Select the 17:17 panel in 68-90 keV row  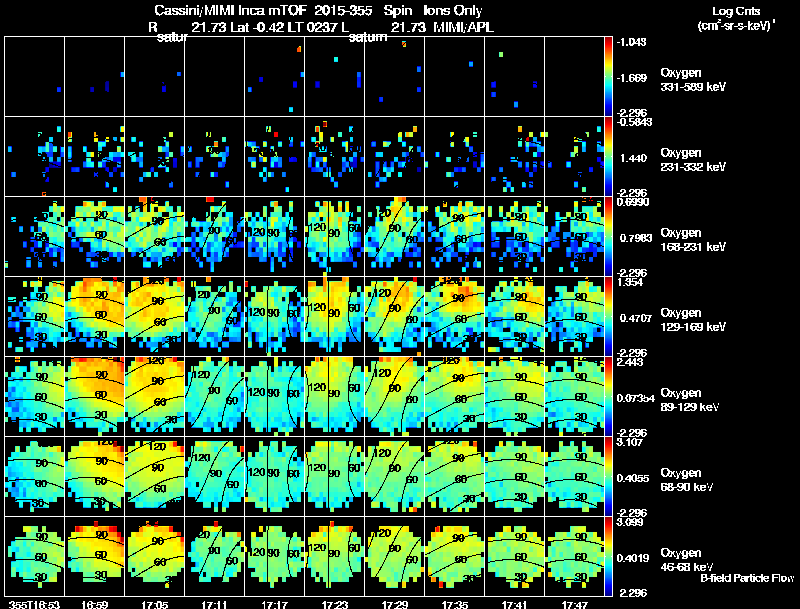point(274,476)
